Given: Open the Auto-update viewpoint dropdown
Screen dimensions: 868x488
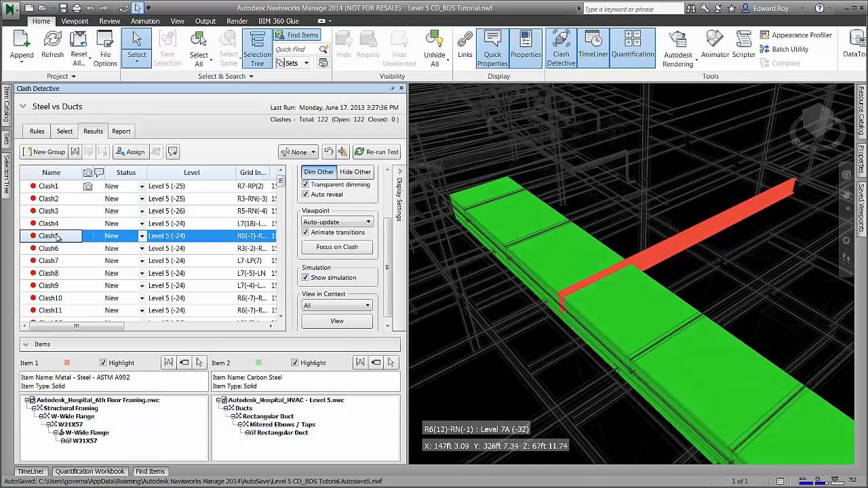Looking at the screenshot, I should click(337, 222).
